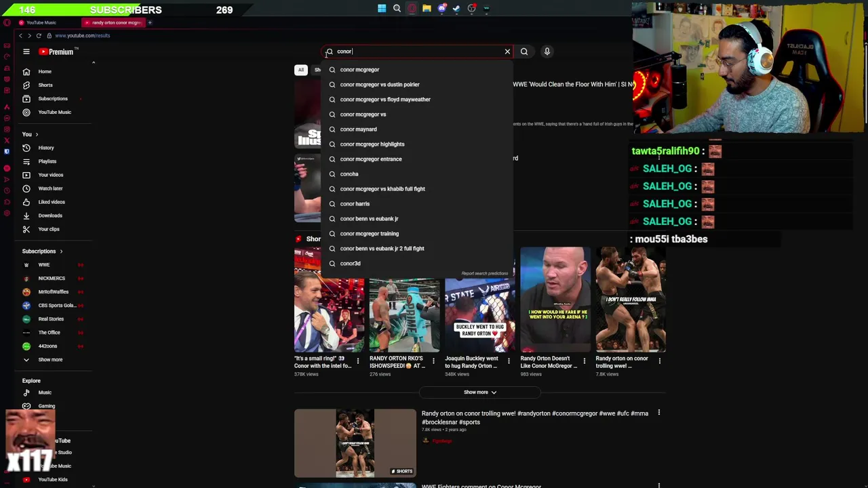Image resolution: width=868 pixels, height=488 pixels.
Task: Choose suggestion conor mcgregor entrance
Action: (x=417, y=159)
